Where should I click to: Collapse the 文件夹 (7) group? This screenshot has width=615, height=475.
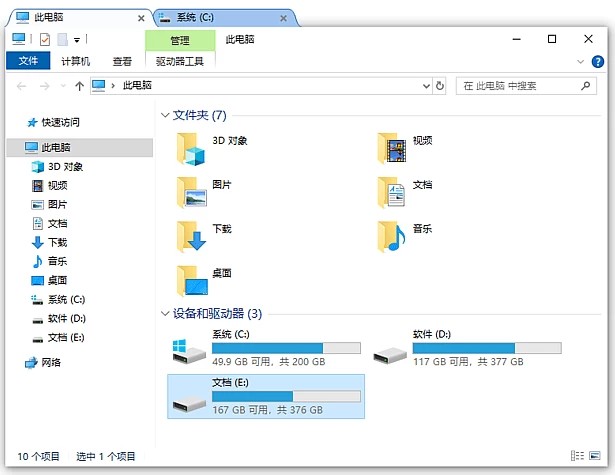(x=166, y=116)
